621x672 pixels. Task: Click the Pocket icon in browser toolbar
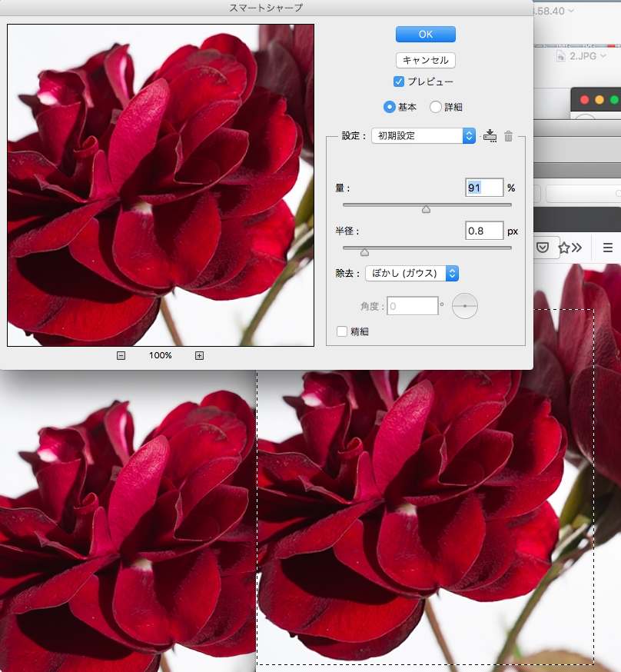(543, 247)
